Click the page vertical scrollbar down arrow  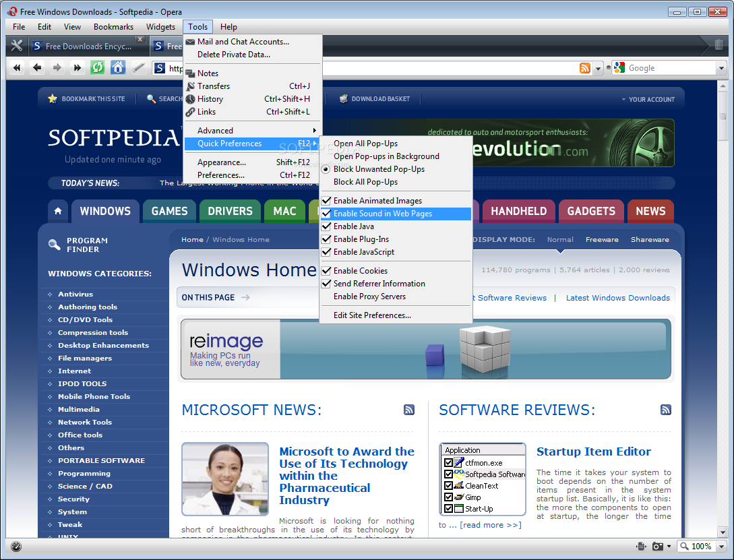click(723, 532)
